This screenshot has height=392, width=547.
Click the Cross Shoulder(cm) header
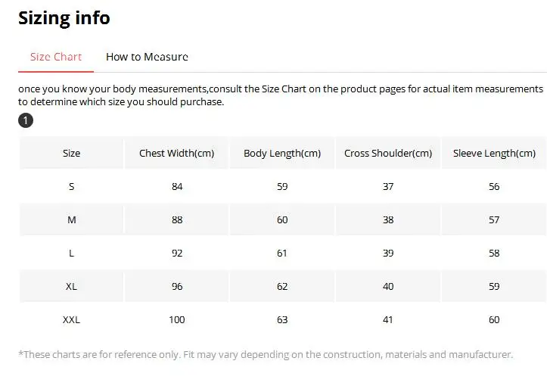tap(388, 153)
